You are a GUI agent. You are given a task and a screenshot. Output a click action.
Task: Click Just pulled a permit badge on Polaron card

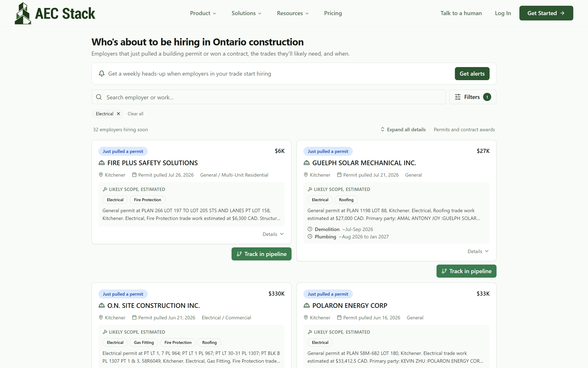[x=328, y=294]
